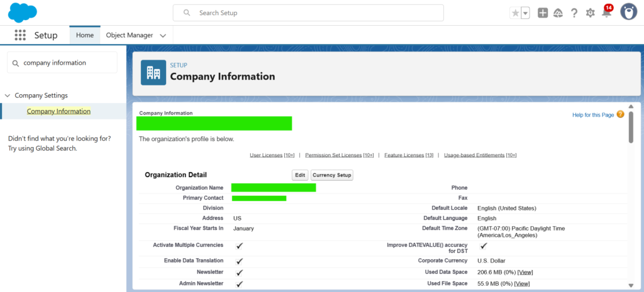Image resolution: width=644 pixels, height=292 pixels.
Task: Click the View link for Used File Space
Action: [522, 284]
